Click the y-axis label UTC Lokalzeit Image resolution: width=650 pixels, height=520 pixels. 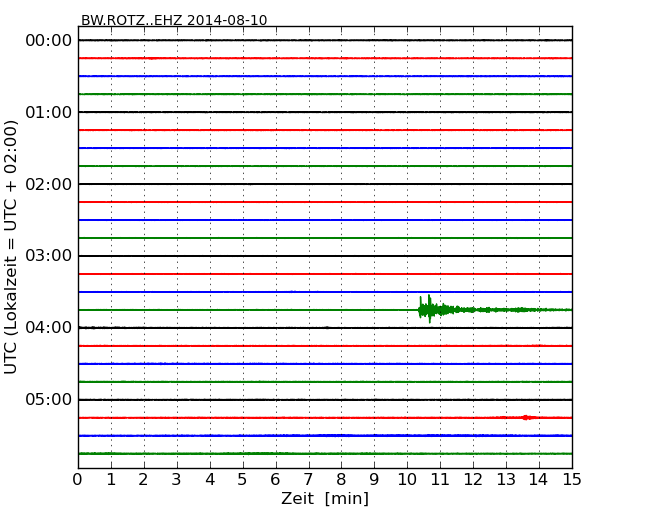tap(11, 247)
